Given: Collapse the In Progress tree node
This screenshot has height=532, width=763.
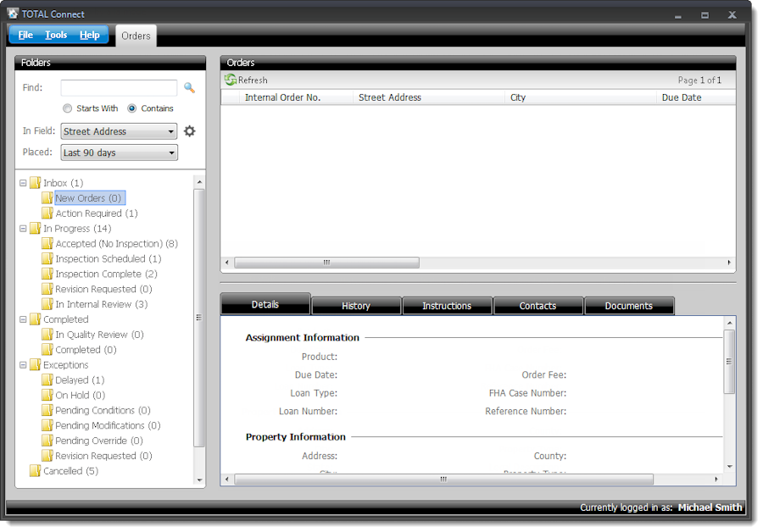Looking at the screenshot, I should coord(23,229).
